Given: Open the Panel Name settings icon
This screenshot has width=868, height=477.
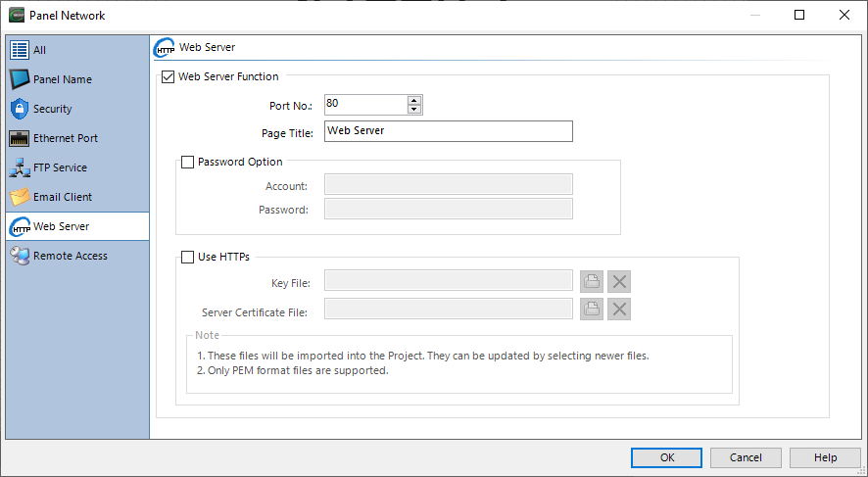Looking at the screenshot, I should pyautogui.click(x=19, y=79).
